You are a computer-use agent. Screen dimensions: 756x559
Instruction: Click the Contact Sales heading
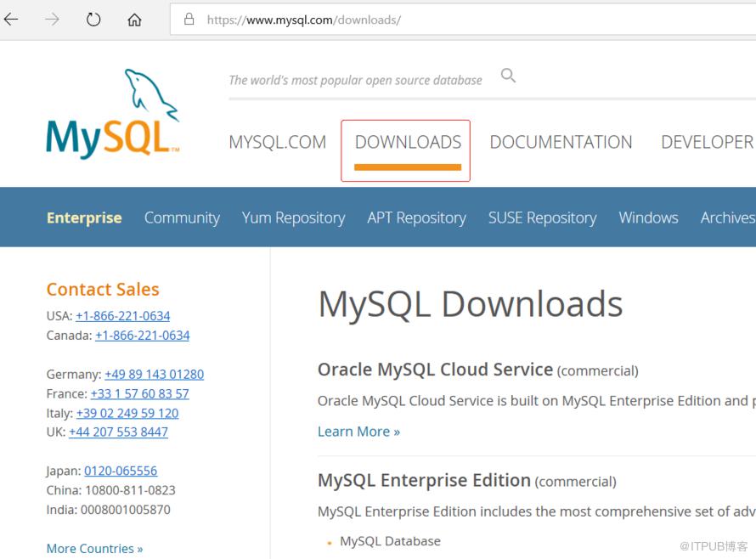103,290
